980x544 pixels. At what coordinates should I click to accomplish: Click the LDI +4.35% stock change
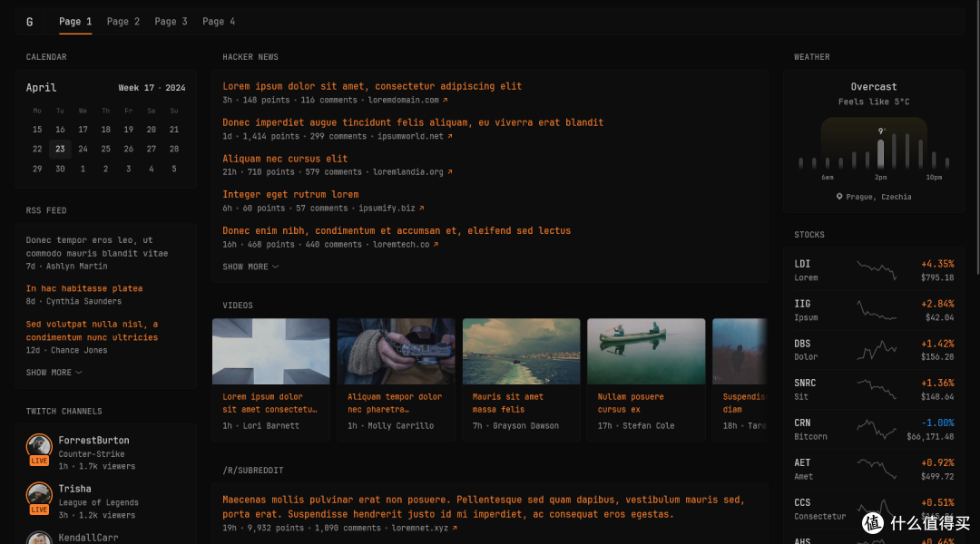[x=937, y=264]
